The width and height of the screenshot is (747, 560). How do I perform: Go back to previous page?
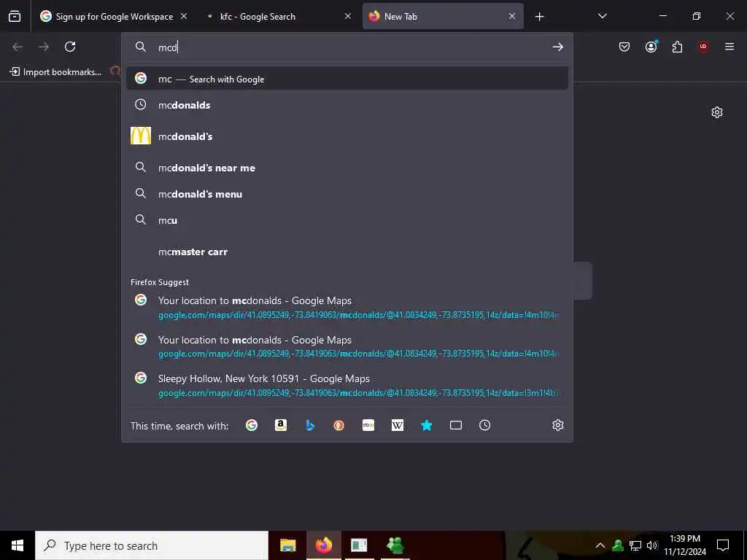[18, 47]
